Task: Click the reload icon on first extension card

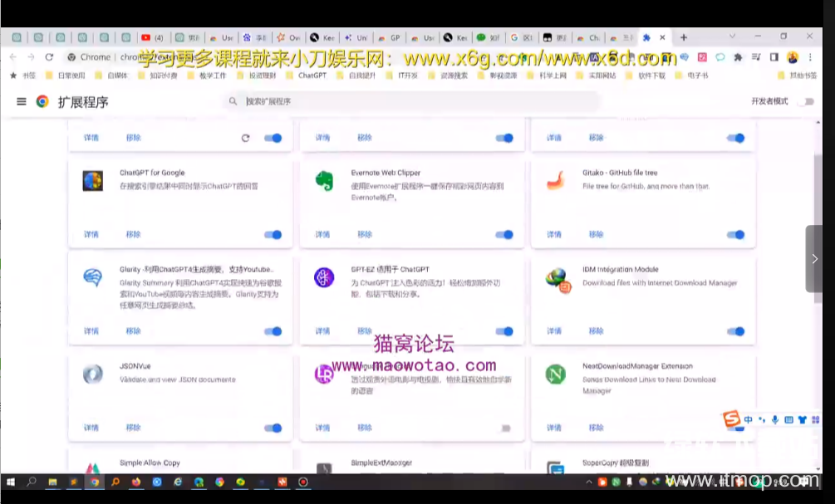Action: pyautogui.click(x=245, y=138)
